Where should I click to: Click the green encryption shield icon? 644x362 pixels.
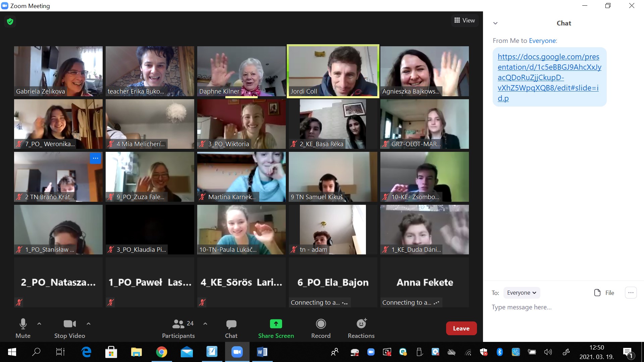[10, 21]
